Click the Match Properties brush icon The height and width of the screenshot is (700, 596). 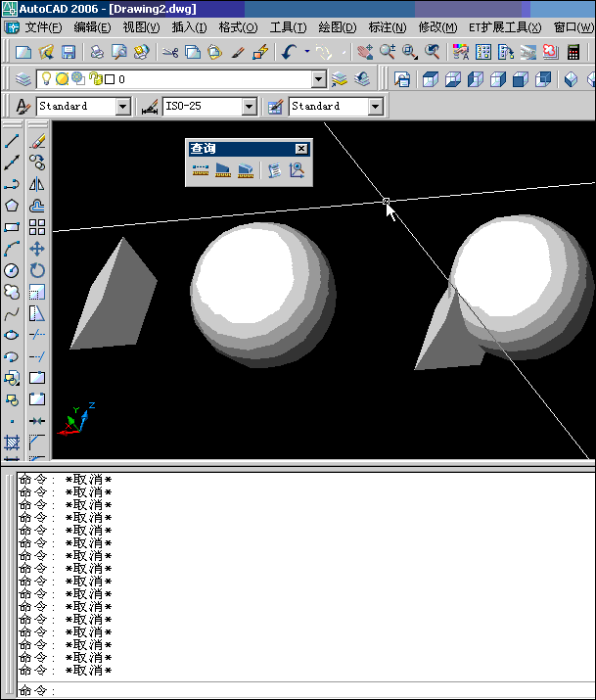(238, 52)
